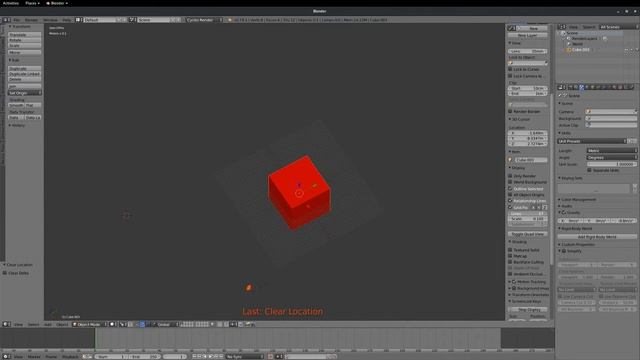Screen dimensions: 640x360
Task: Toggle World Background checkbox
Action: coord(510,182)
